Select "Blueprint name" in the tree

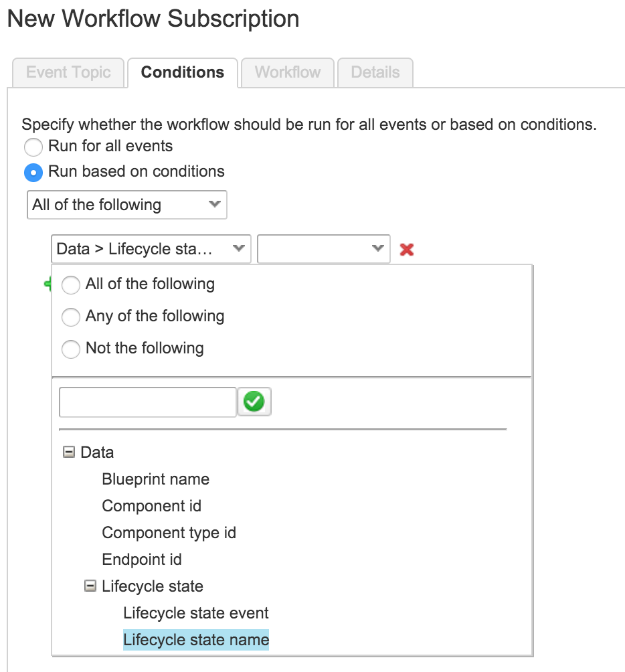[x=155, y=479]
